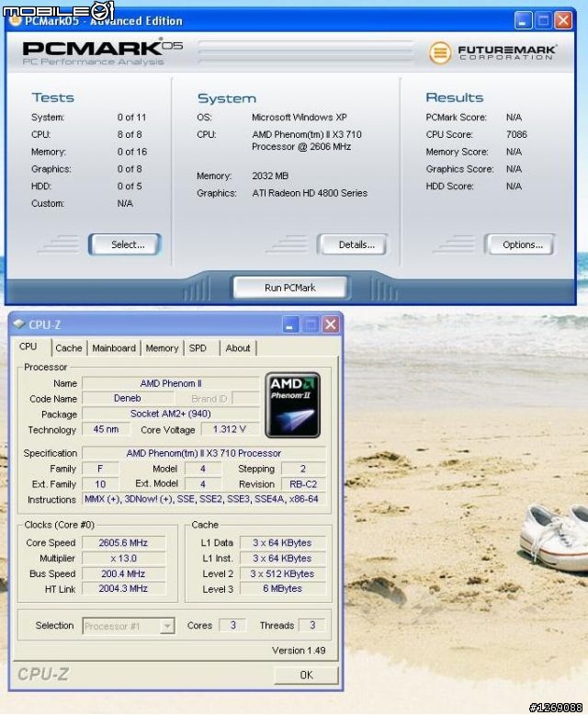Start the benchmark with Run PCMark
The image size is (588, 715).
[x=290, y=288]
